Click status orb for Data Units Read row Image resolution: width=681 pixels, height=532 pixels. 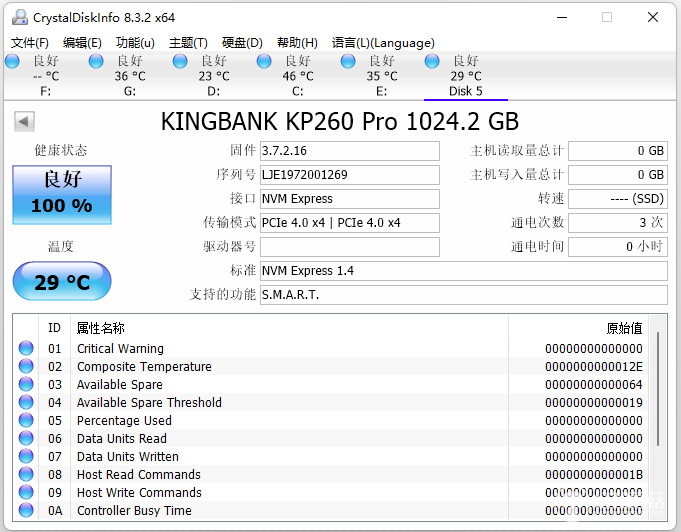pyautogui.click(x=26, y=438)
